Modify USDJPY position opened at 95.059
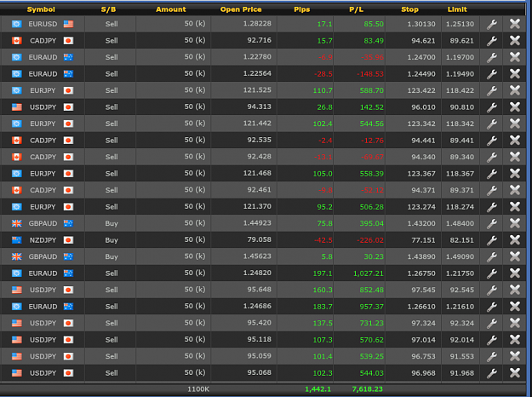Image resolution: width=532 pixels, height=397 pixels. [x=492, y=357]
